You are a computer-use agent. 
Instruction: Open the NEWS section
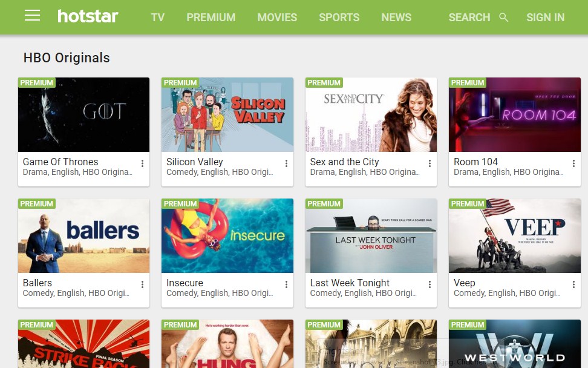tap(396, 18)
